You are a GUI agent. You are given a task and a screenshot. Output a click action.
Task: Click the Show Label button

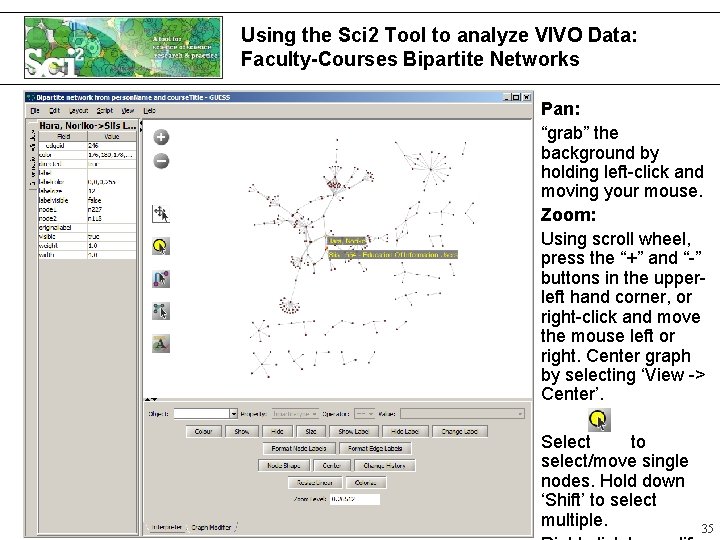[x=354, y=432]
